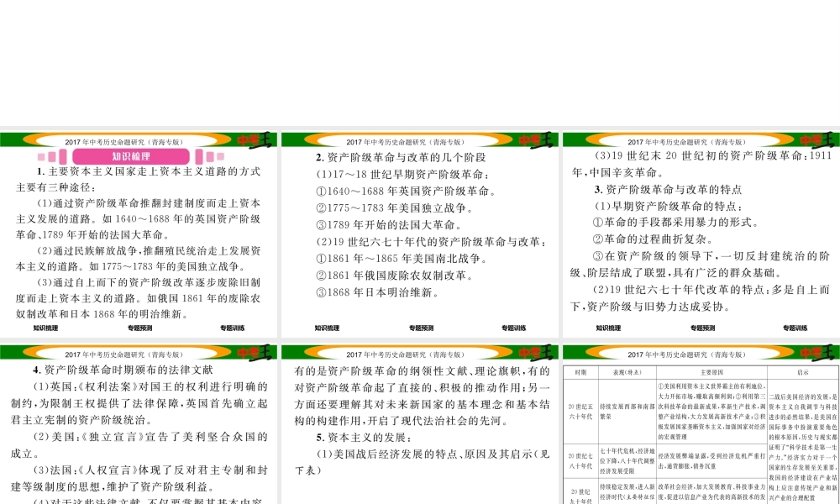Click the 中考王 logo on the table slide
840x504 pixels.
coord(817,353)
